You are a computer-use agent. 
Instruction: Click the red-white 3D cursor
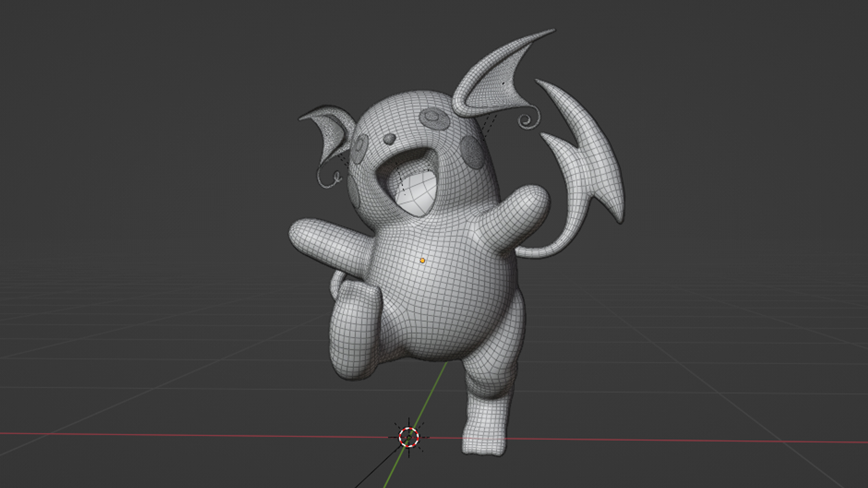409,437
